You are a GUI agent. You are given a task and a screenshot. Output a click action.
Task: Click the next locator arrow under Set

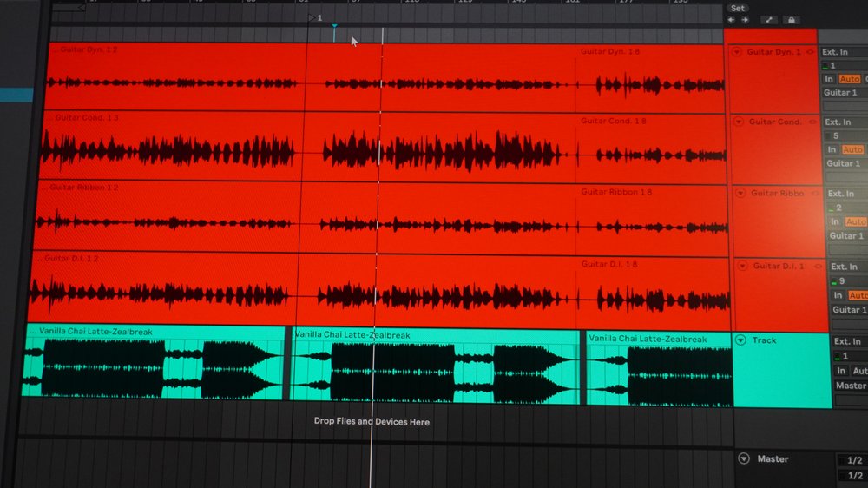tap(743, 19)
